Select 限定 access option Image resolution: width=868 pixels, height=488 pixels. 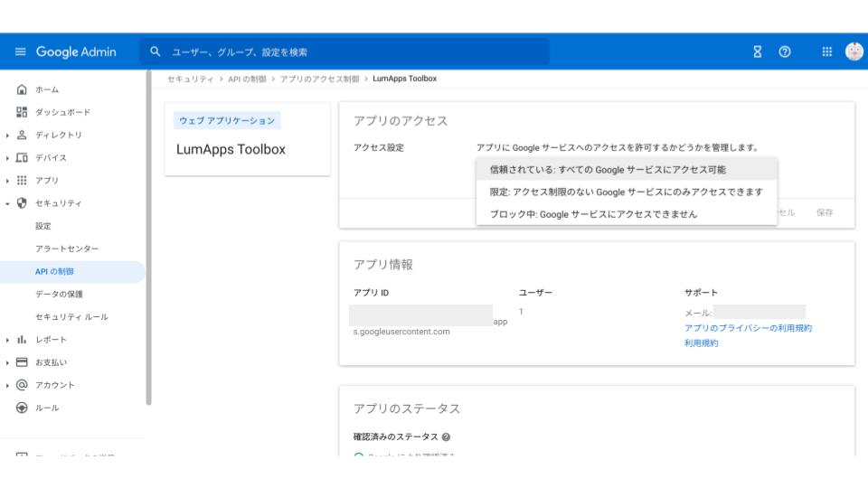click(x=626, y=192)
